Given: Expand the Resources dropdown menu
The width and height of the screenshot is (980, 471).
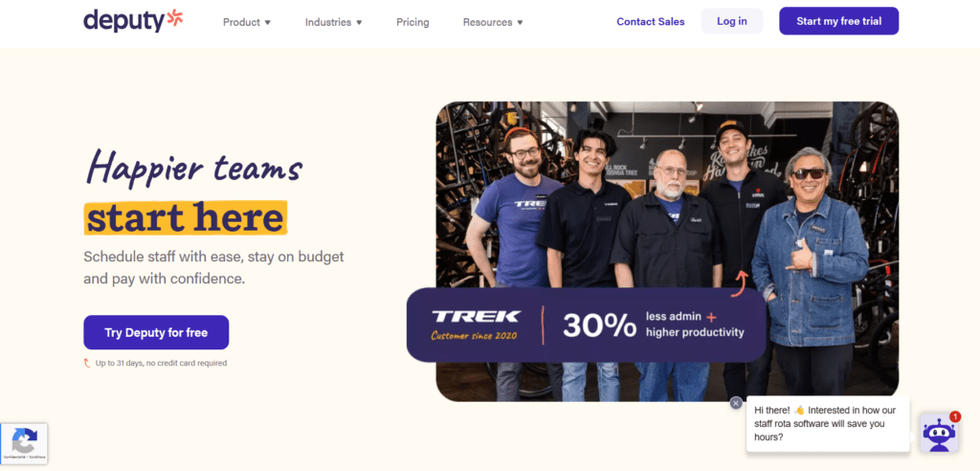Looking at the screenshot, I should (x=493, y=22).
